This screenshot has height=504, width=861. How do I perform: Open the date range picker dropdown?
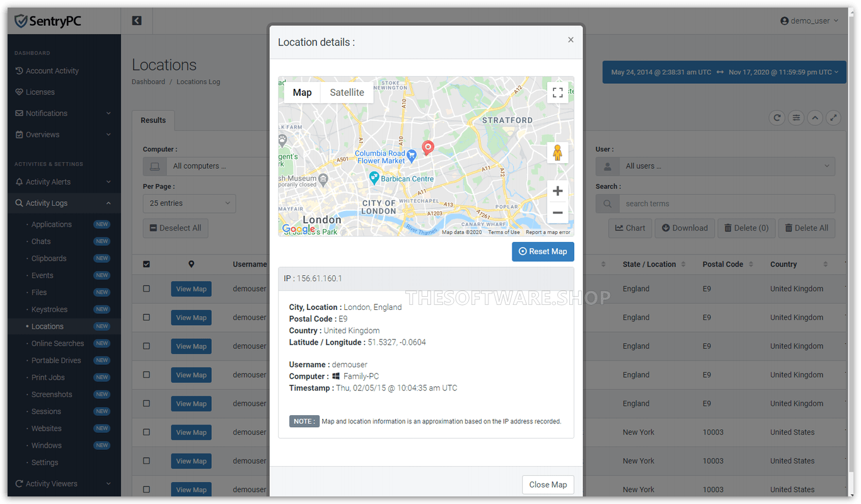(x=724, y=72)
